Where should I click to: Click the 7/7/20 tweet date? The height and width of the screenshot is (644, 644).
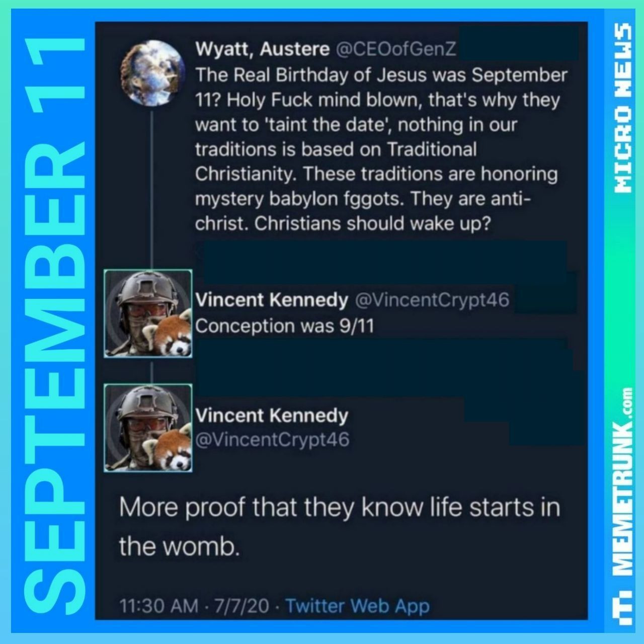click(242, 606)
